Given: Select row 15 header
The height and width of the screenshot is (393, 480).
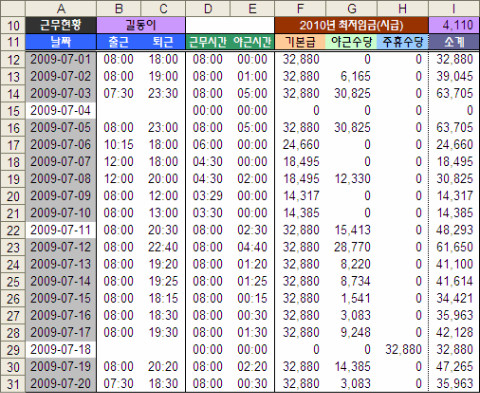Looking at the screenshot, I should [x=13, y=111].
